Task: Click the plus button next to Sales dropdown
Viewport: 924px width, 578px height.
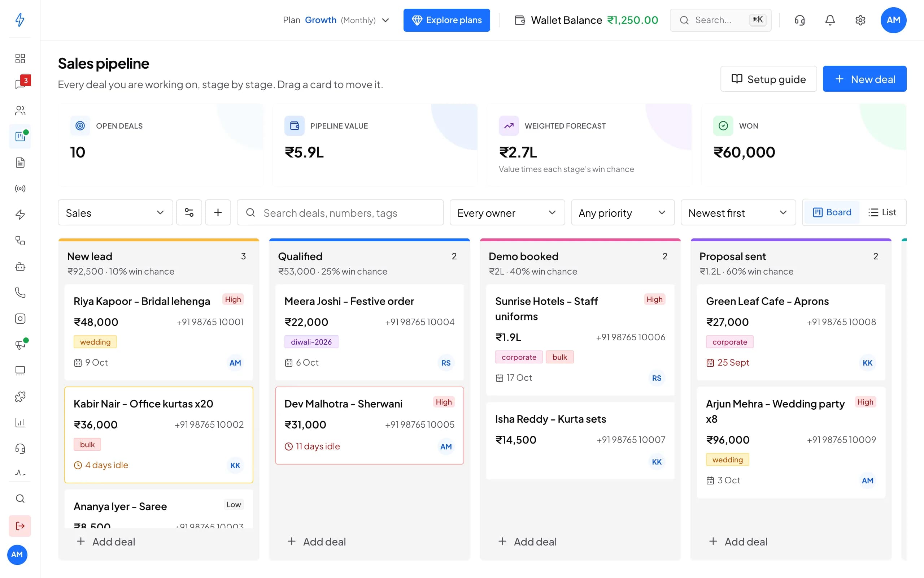Action: 218,212
